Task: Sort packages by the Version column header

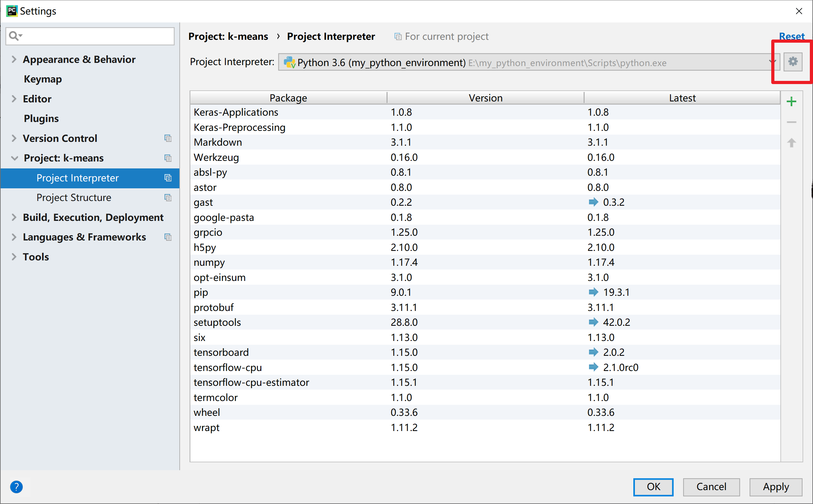Action: point(485,98)
